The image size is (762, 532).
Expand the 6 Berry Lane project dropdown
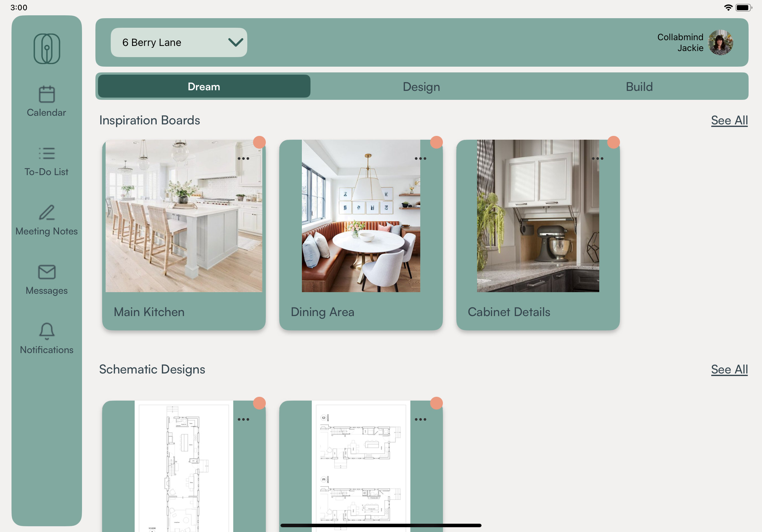[179, 42]
